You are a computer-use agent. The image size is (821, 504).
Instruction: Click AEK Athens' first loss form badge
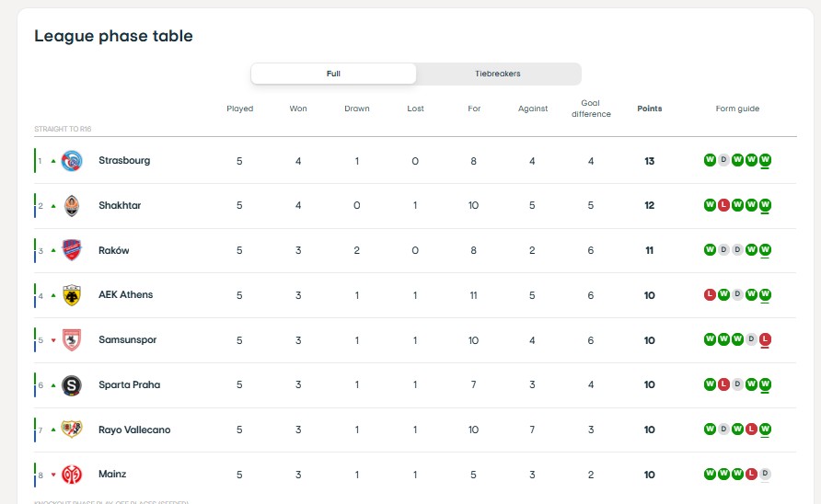click(710, 295)
